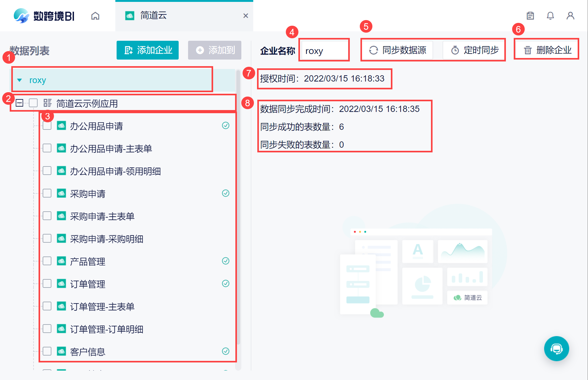Select the 办公用品申请 table row
The image size is (588, 380).
pyautogui.click(x=138, y=126)
